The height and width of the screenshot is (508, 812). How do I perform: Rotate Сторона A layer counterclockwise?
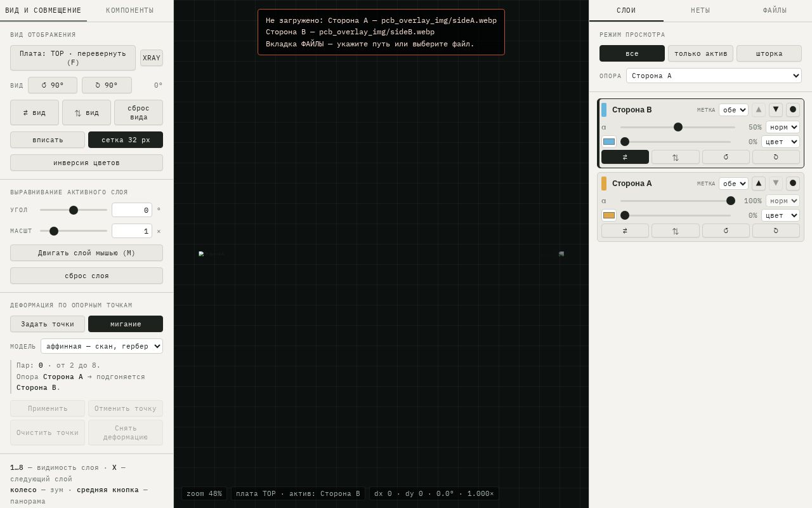click(x=726, y=231)
